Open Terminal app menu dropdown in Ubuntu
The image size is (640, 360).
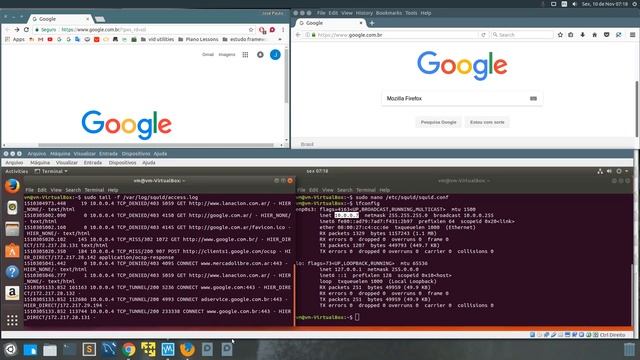coord(51,171)
